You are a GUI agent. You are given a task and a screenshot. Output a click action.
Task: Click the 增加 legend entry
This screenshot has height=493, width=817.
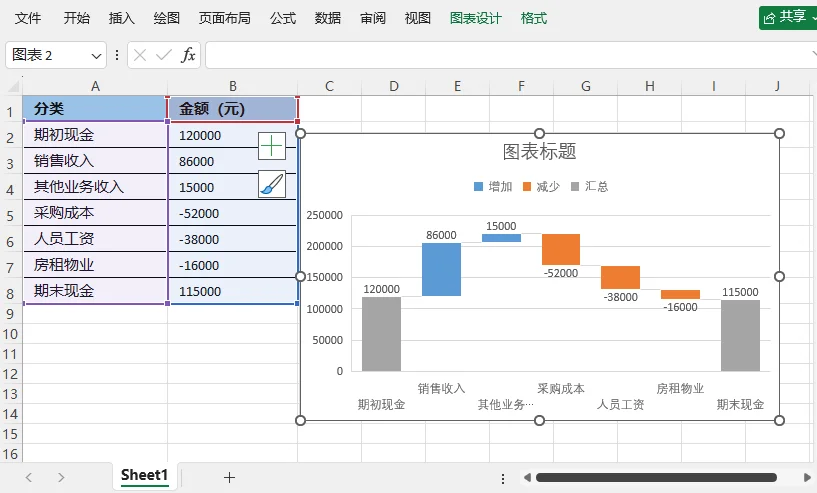pyautogui.click(x=493, y=187)
